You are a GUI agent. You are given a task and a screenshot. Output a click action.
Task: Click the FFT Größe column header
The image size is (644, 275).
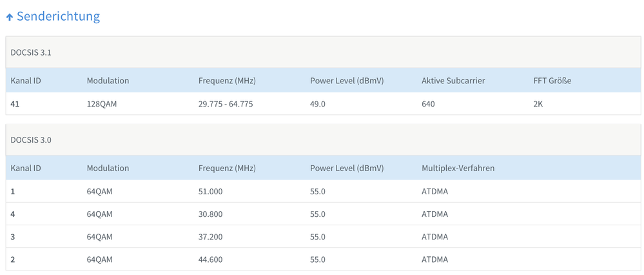pos(552,81)
